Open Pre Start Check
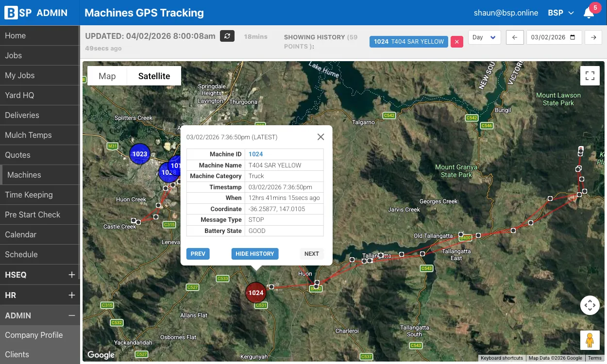This screenshot has height=364, width=607. click(40, 215)
